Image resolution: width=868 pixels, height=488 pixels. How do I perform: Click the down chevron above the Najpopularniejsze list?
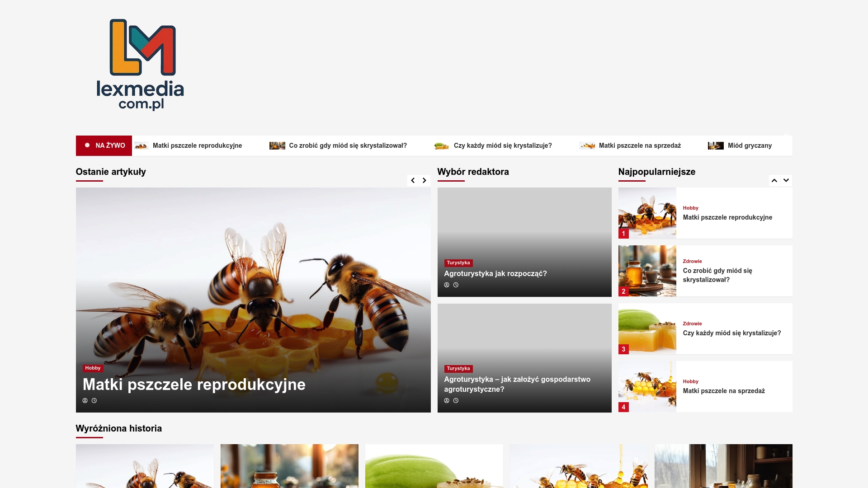[786, 180]
